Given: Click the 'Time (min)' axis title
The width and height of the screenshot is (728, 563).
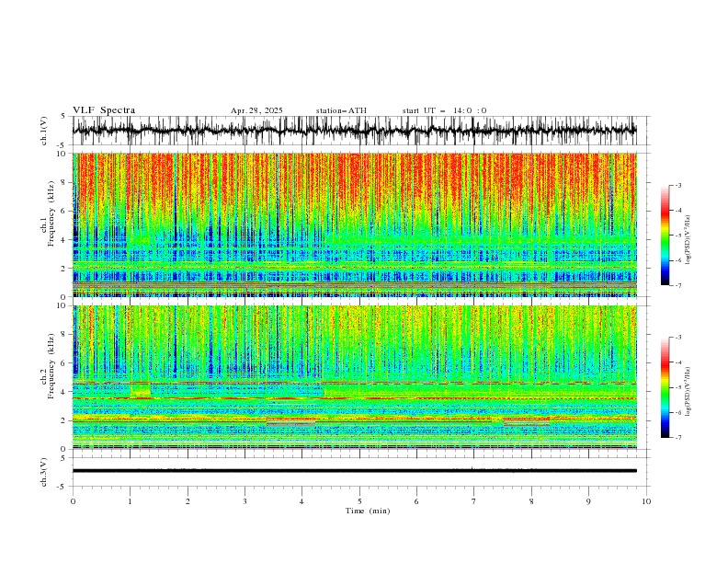Looking at the screenshot, I should tap(368, 511).
